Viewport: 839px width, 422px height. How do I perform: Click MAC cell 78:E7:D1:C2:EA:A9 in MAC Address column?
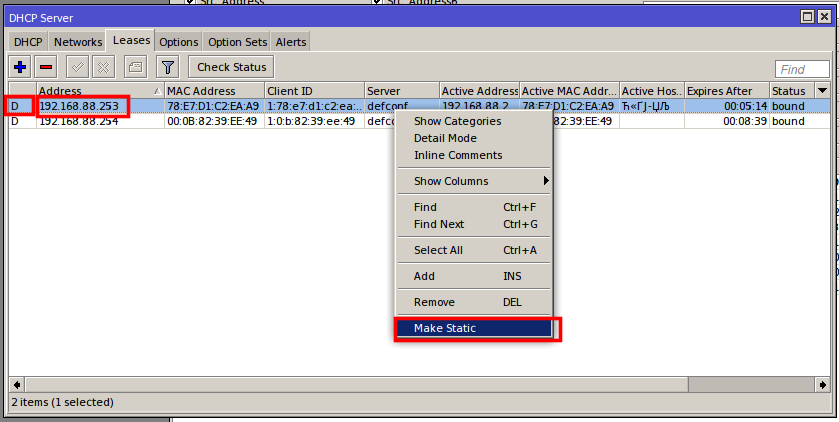tap(213, 106)
